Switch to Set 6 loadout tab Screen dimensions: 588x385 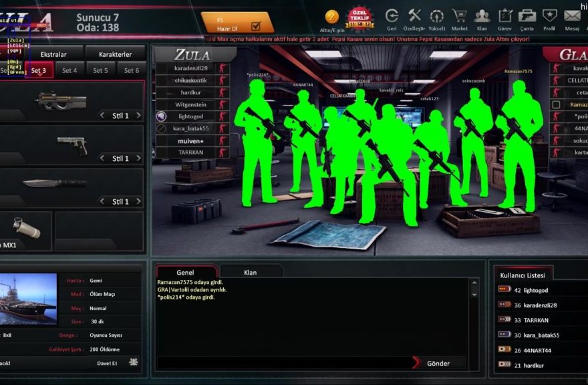coord(131,70)
